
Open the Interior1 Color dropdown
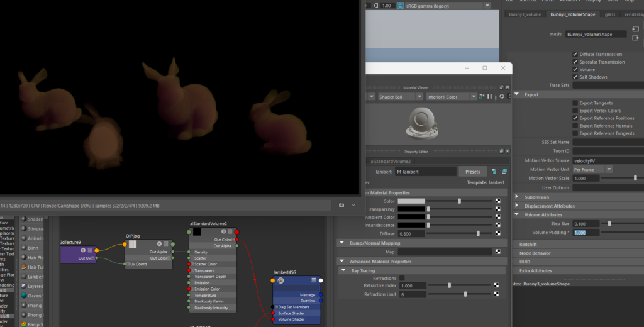point(451,97)
